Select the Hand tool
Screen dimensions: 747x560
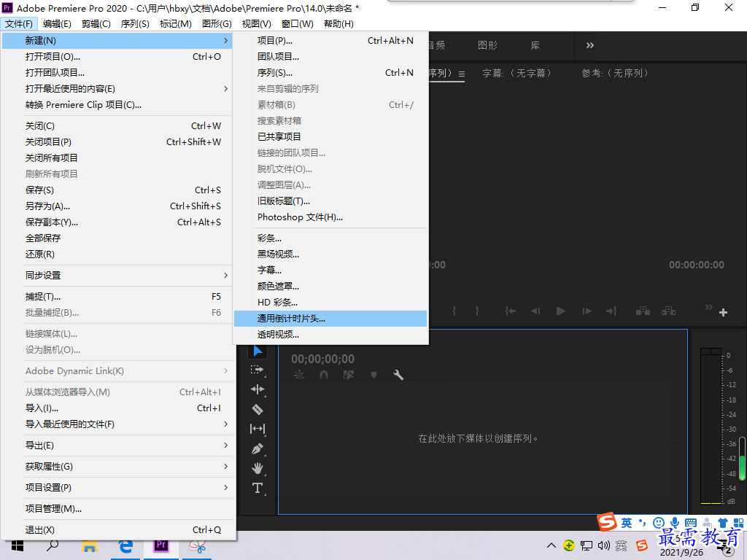tap(258, 468)
